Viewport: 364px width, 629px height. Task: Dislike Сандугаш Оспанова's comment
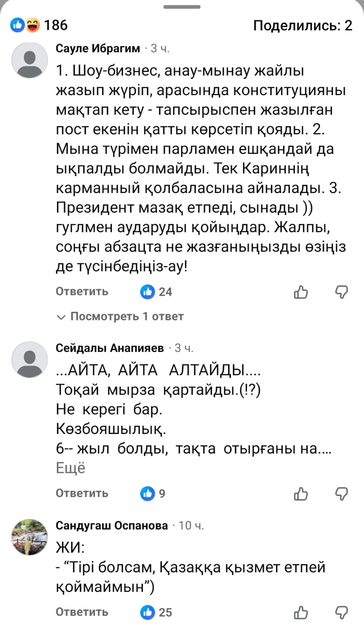341,612
